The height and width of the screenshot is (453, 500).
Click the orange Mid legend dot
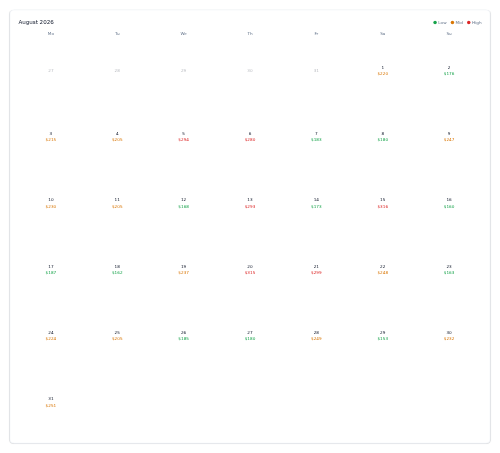coord(452,23)
